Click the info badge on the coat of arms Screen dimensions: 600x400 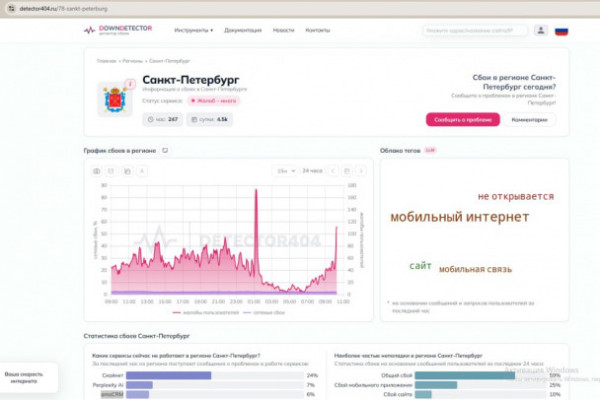130,84
